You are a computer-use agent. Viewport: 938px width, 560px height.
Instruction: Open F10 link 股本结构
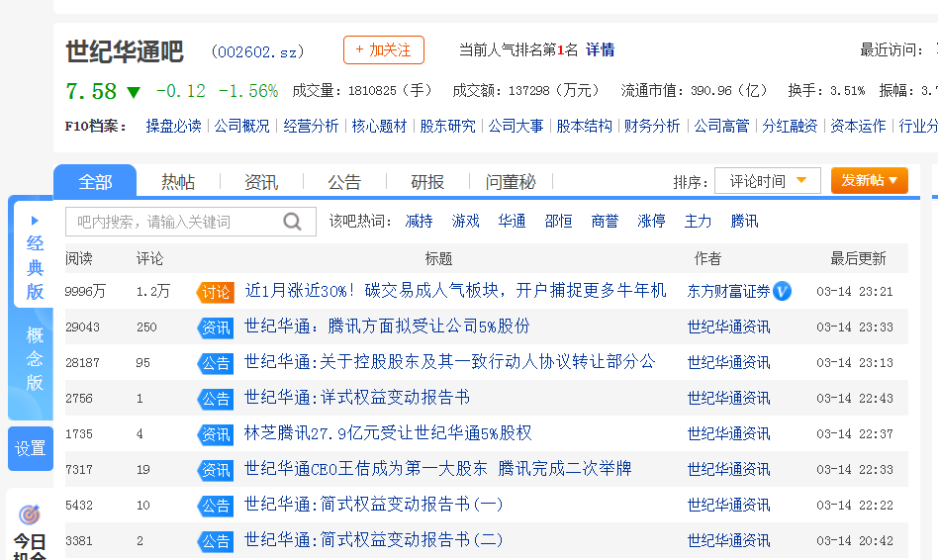(585, 127)
